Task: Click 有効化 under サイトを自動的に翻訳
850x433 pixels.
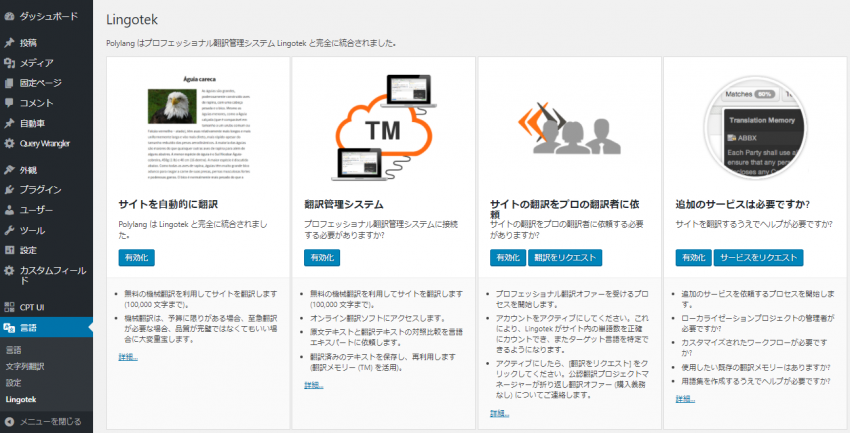Action: coord(134,258)
